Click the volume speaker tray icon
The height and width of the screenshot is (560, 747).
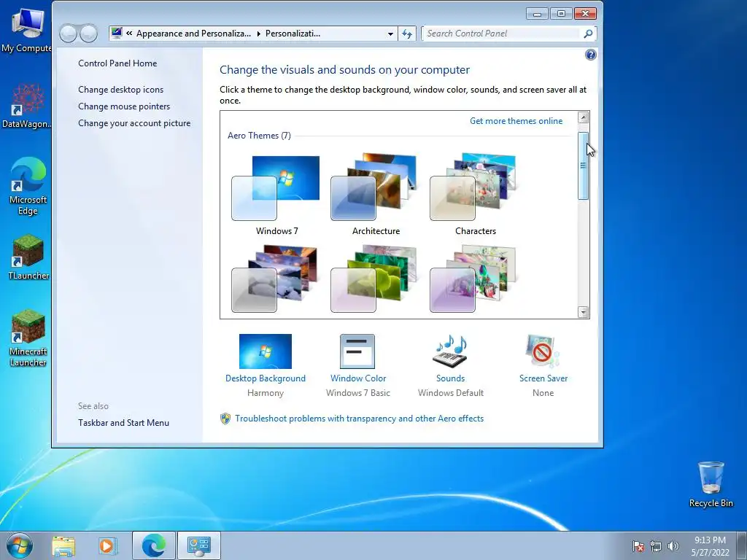673,547
